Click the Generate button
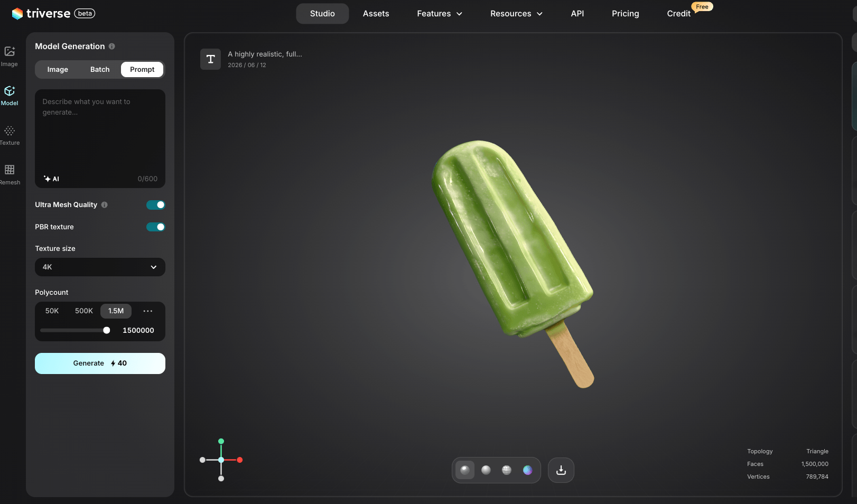857x504 pixels. [x=100, y=363]
